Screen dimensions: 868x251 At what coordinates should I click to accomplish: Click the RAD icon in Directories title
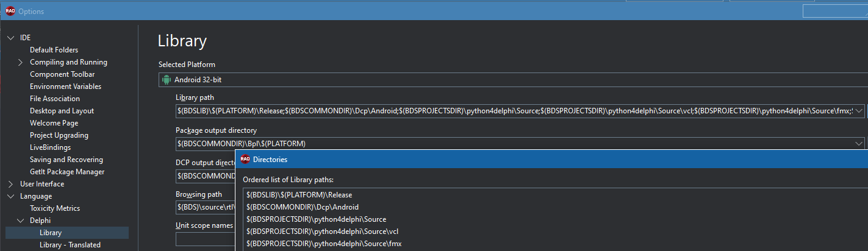(245, 160)
